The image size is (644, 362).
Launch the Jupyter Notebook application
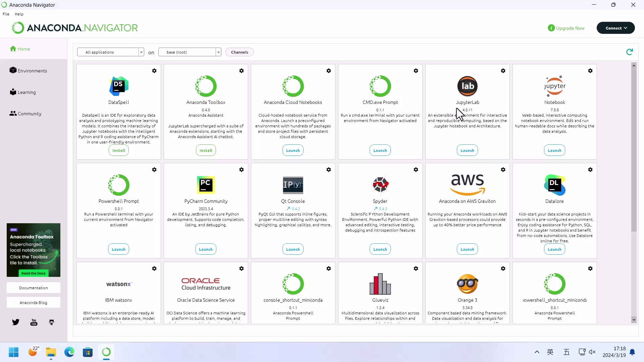tap(554, 150)
